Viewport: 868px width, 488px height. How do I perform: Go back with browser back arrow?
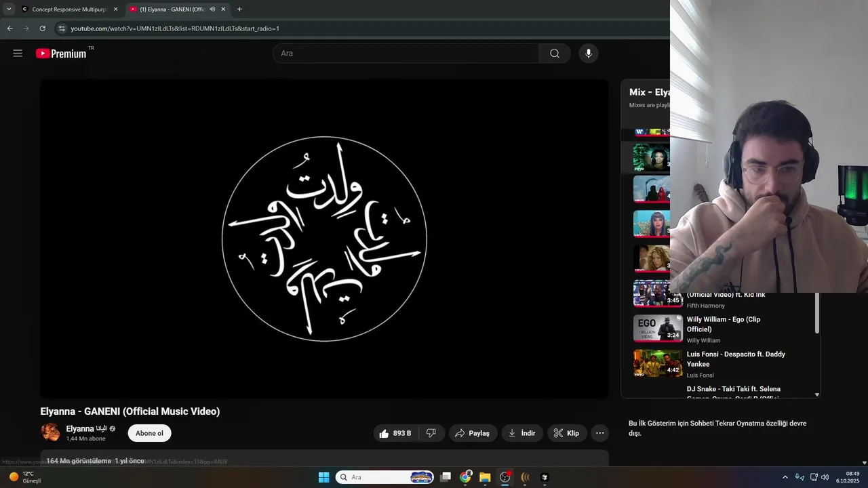tap(9, 28)
